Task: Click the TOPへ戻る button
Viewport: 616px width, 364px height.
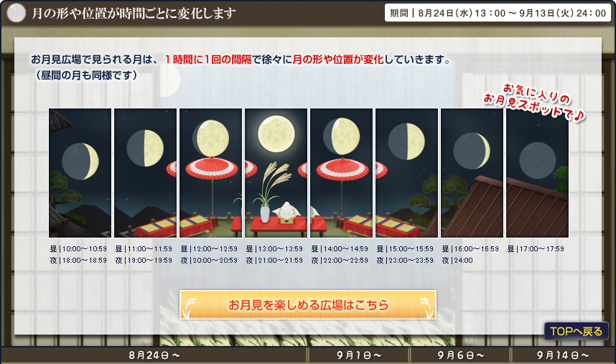Action: point(577,331)
